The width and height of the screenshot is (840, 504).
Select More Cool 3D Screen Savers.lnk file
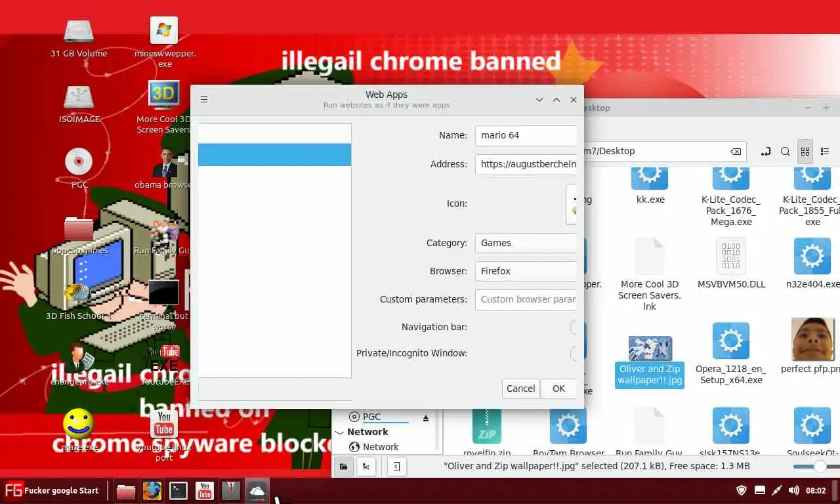click(650, 274)
